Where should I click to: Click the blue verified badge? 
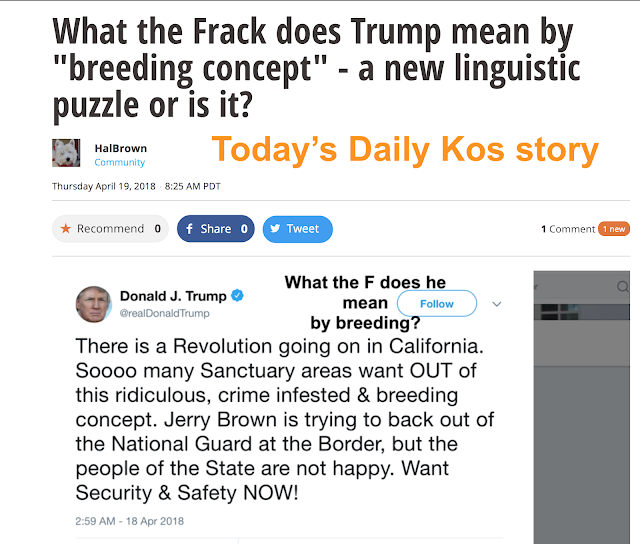pos(238,296)
